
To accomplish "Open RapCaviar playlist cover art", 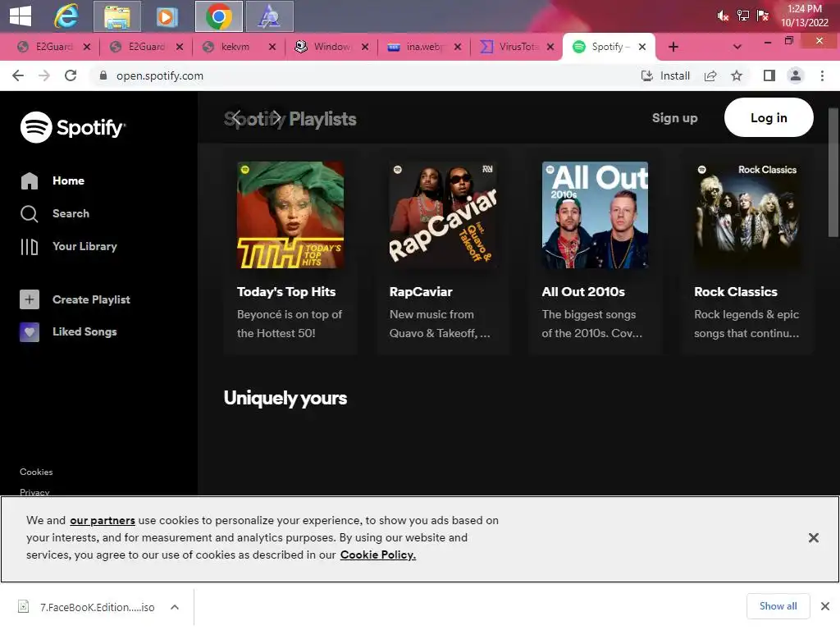I will (442, 215).
